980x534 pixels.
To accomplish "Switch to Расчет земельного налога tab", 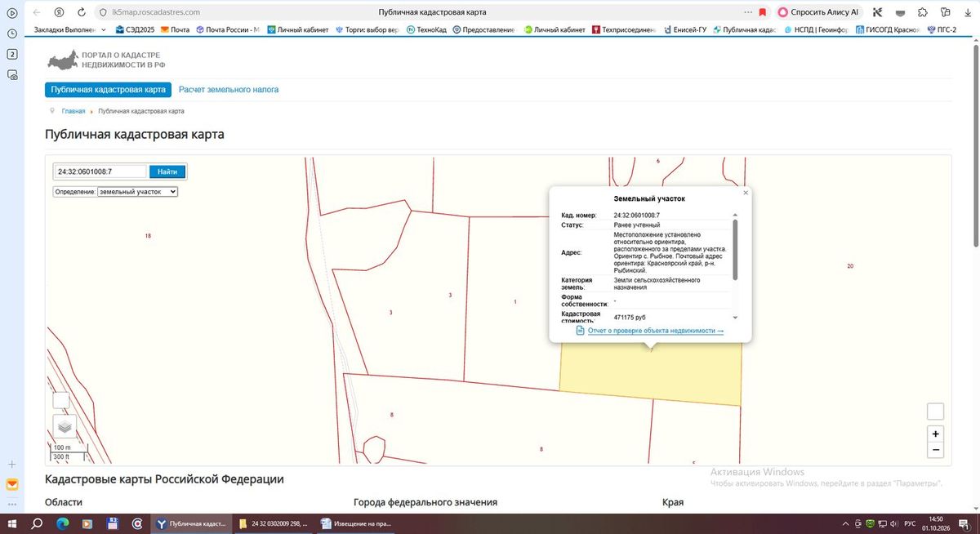I will (229, 90).
